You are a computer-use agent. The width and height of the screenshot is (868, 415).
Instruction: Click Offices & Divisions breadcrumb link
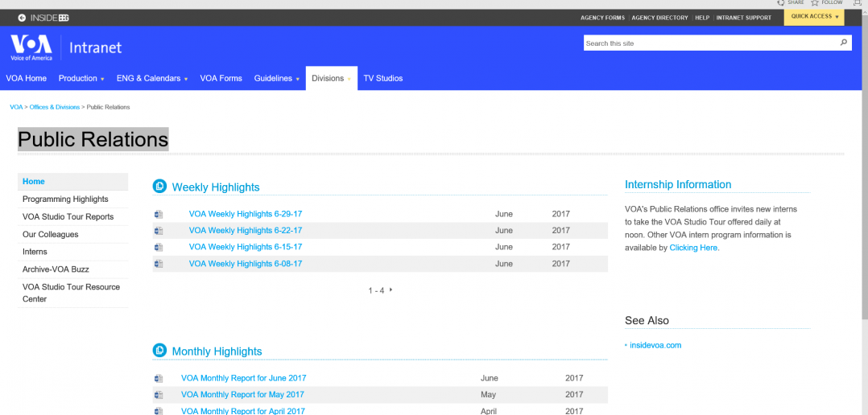click(x=54, y=107)
